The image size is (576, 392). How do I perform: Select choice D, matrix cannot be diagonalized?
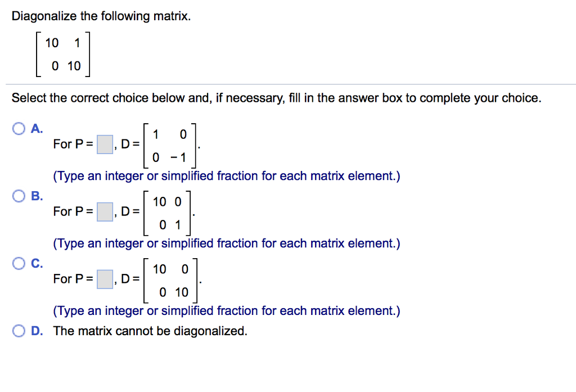(17, 331)
